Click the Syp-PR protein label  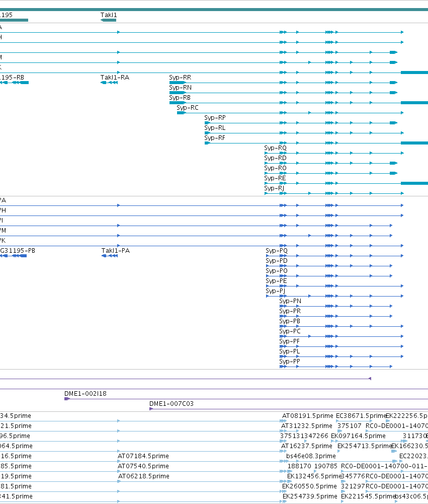pyautogui.click(x=290, y=311)
